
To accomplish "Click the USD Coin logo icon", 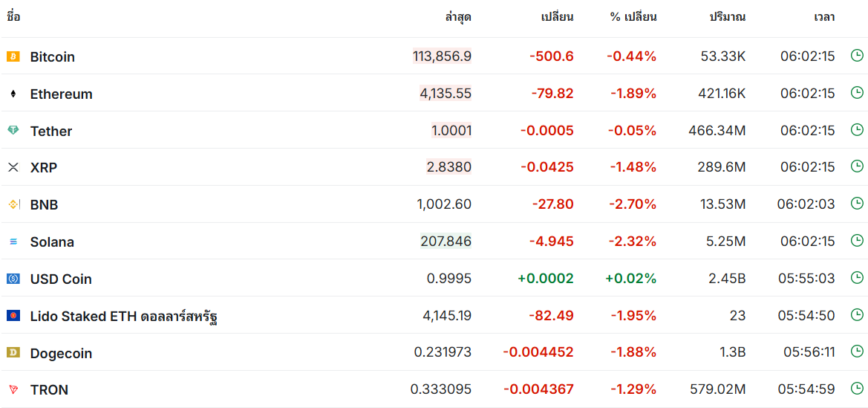I will tap(13, 279).
